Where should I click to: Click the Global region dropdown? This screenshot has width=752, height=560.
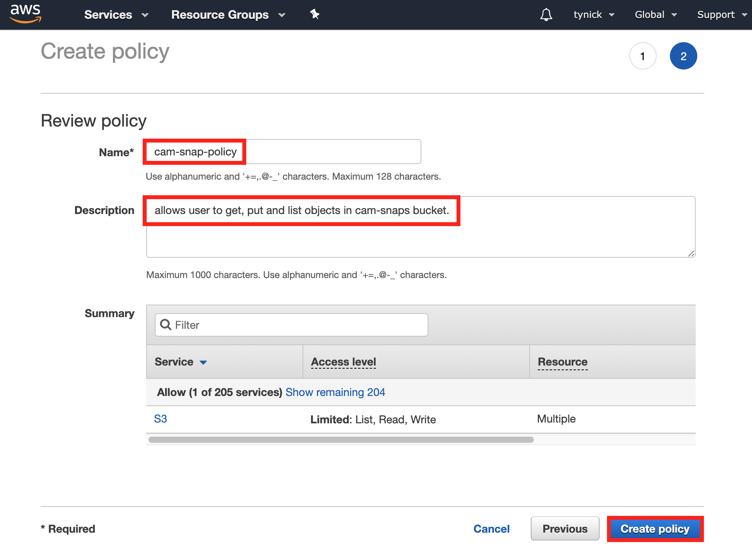655,14
